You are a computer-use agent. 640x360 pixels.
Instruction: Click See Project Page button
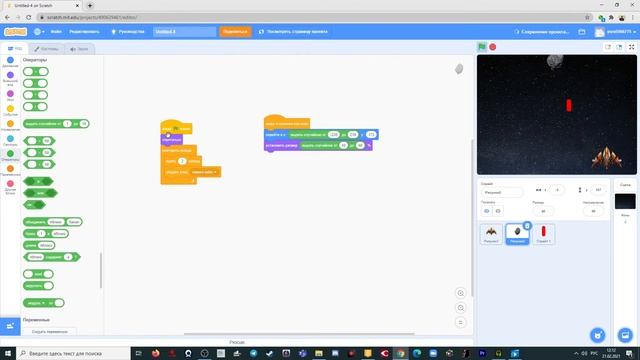click(293, 31)
